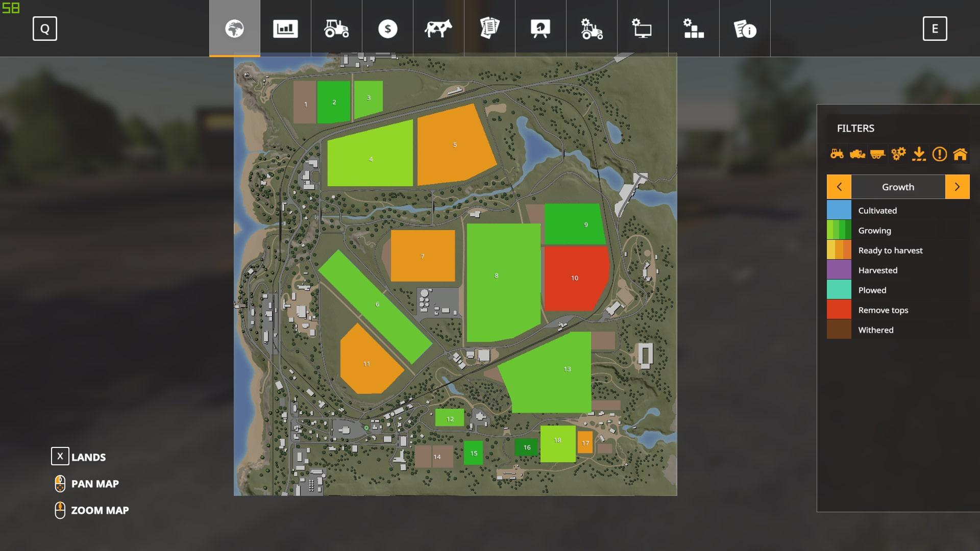Click the Remove tops red swatch
This screenshot has width=980, height=551.
[x=839, y=310]
